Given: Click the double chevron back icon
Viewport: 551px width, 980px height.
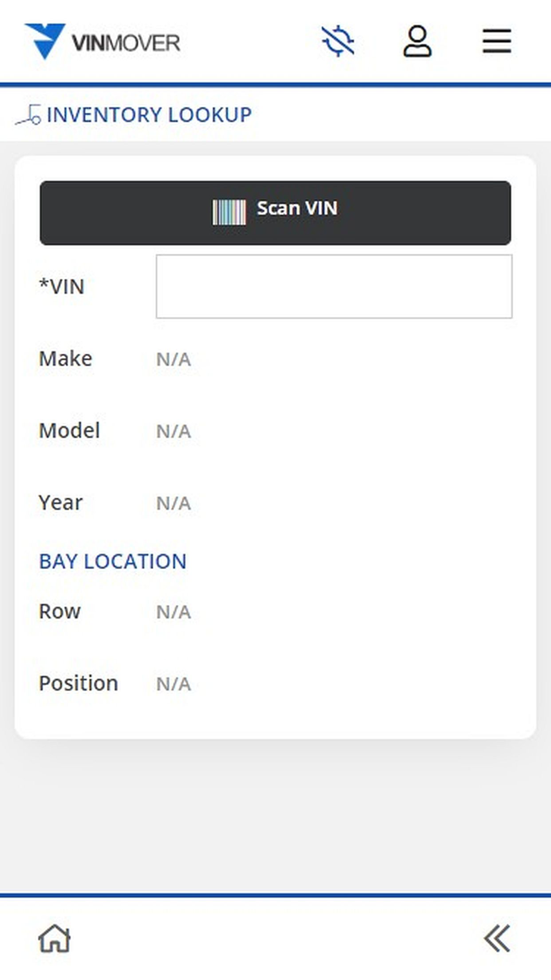Looking at the screenshot, I should (497, 938).
